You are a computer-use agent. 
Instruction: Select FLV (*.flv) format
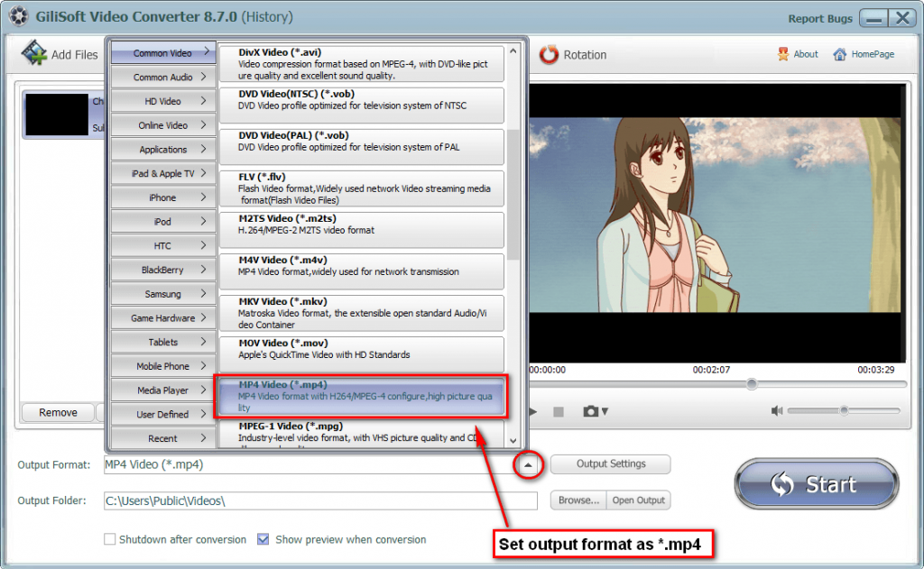(x=362, y=188)
